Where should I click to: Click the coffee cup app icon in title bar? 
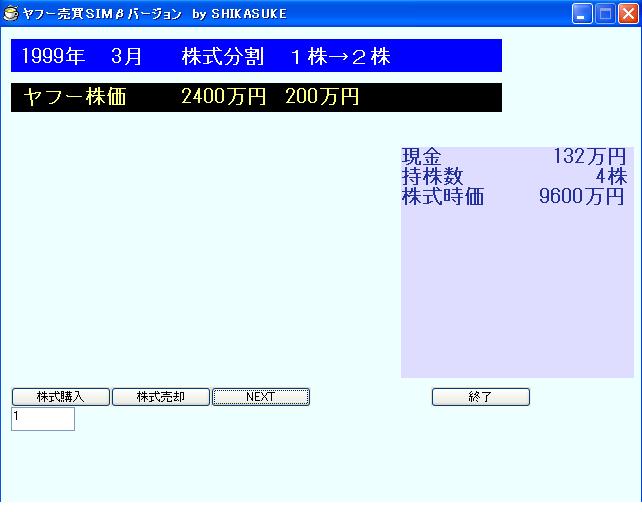click(x=11, y=14)
